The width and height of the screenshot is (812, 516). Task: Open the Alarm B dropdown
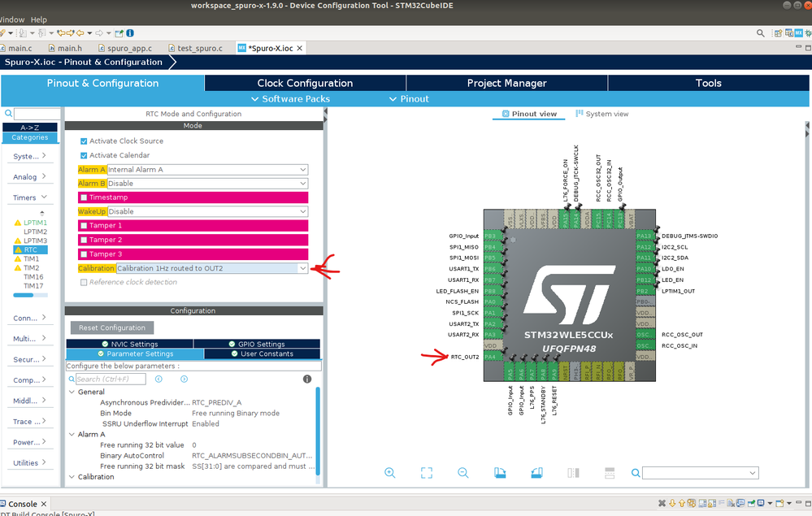pyautogui.click(x=207, y=184)
